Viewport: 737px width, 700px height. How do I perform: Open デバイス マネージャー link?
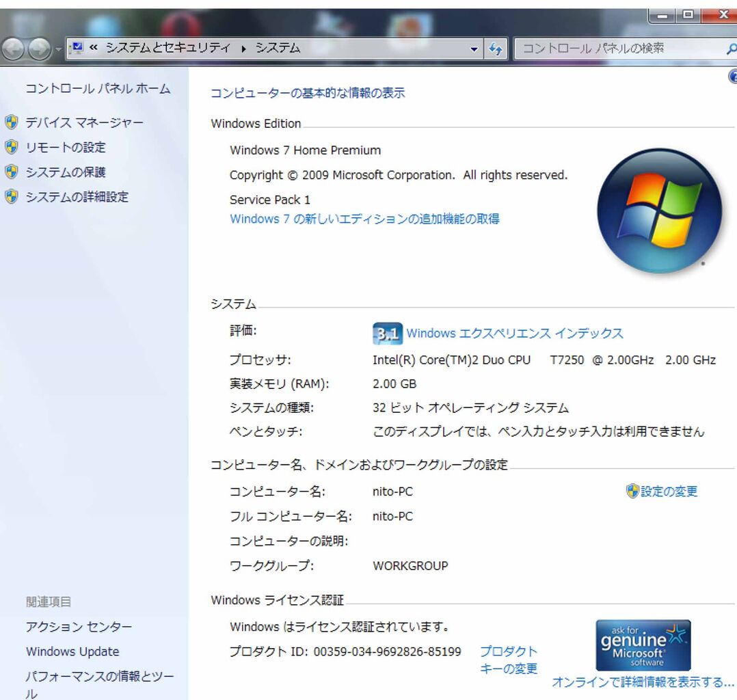84,122
